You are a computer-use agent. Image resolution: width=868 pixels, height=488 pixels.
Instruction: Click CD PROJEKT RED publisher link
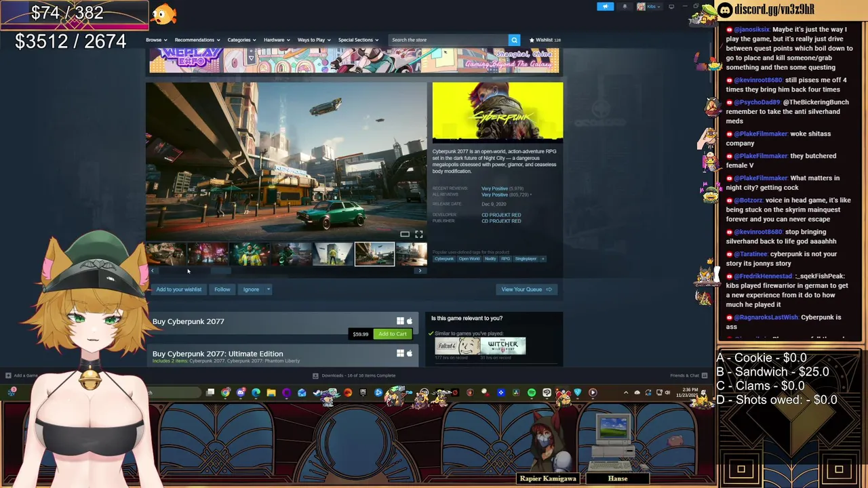point(501,221)
